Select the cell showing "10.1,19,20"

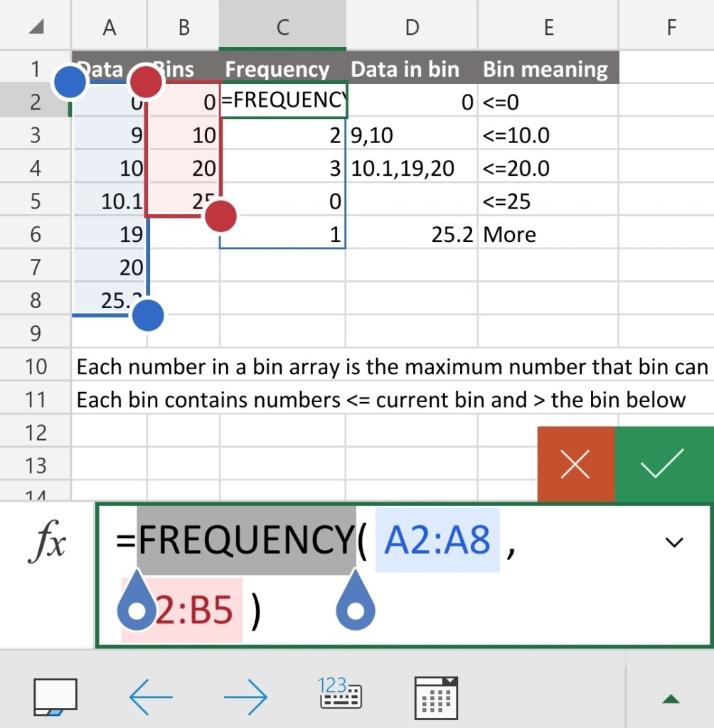[x=411, y=169]
